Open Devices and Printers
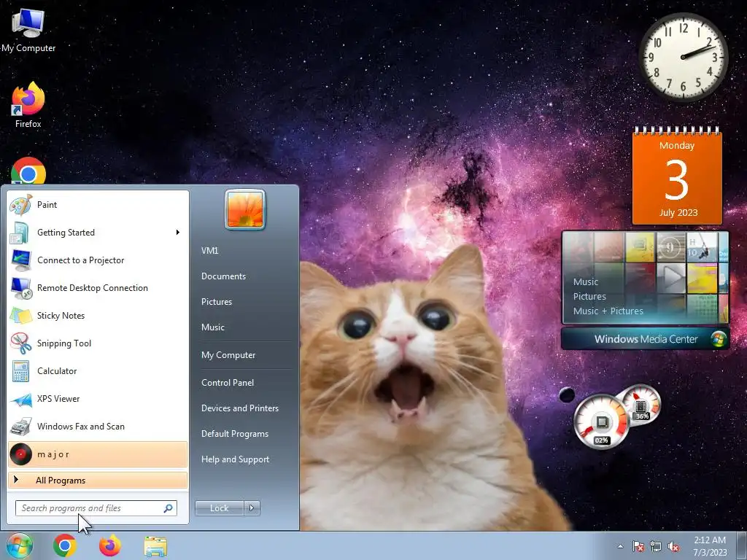Screen dimensions: 747x560 (x=239, y=408)
